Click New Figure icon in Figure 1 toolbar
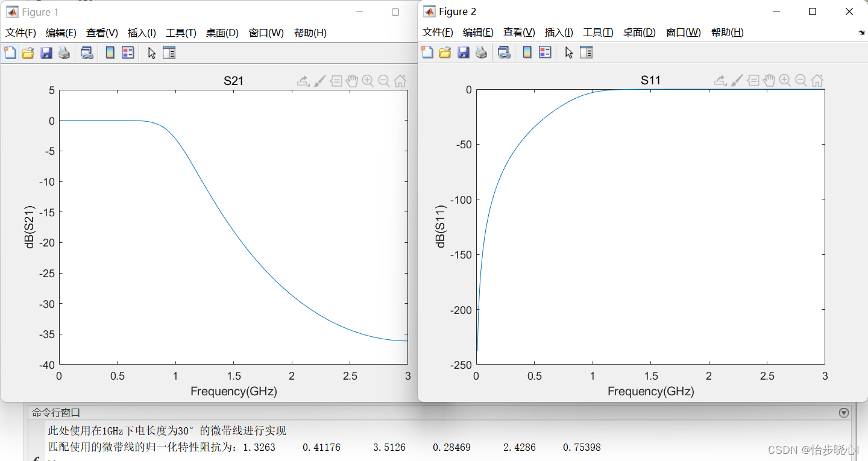Screen dimensions: 868x461 point(10,53)
